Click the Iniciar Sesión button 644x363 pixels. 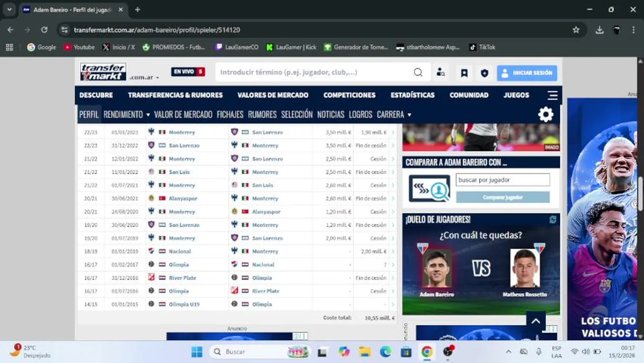(x=527, y=73)
